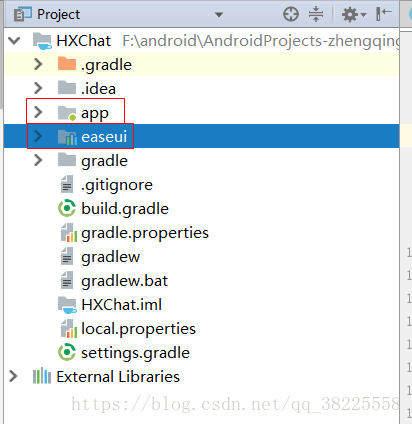412x424 pixels.
Task: Click the project path F:\android text
Action: pos(261,41)
